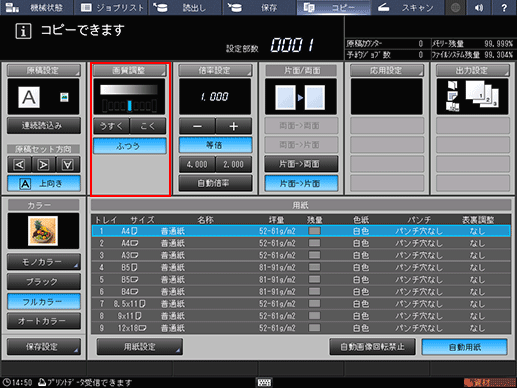Select tray 2 A4 landscape row

(301, 243)
